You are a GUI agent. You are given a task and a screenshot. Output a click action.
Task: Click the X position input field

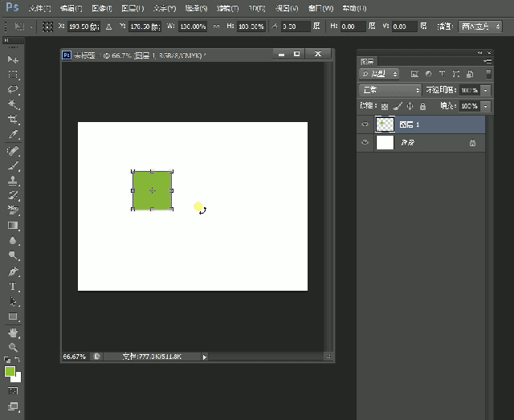84,27
